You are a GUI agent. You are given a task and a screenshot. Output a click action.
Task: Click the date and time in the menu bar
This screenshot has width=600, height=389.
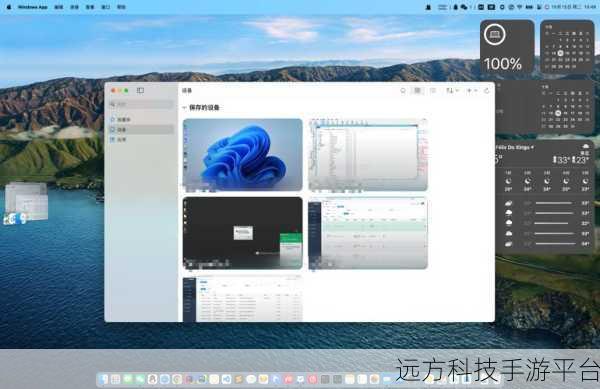tap(573, 7)
